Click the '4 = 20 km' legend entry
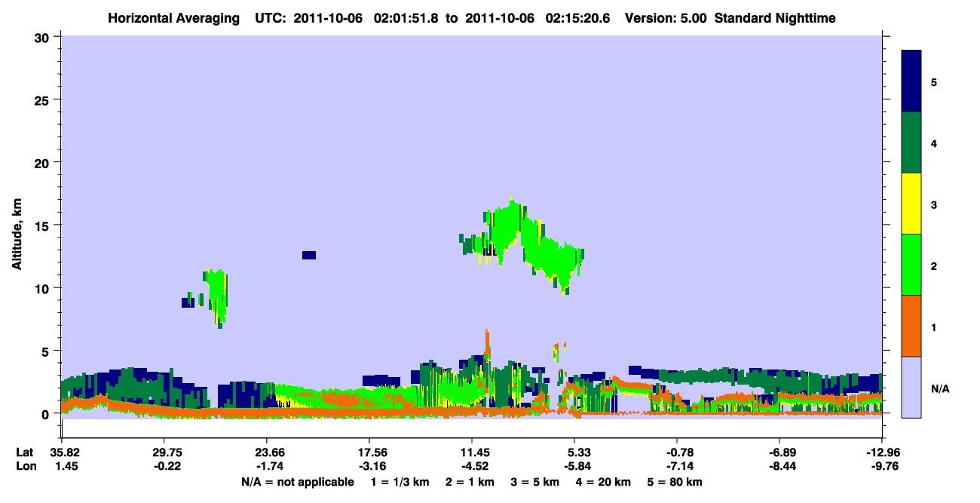Image resolution: width=980 pixels, height=503 pixels. [x=604, y=481]
